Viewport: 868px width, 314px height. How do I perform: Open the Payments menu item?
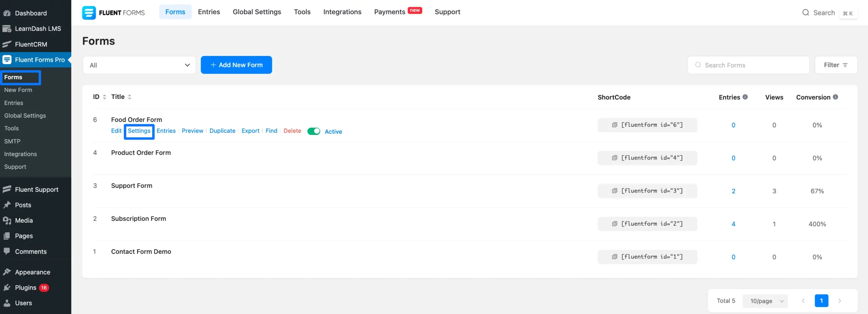pyautogui.click(x=389, y=12)
